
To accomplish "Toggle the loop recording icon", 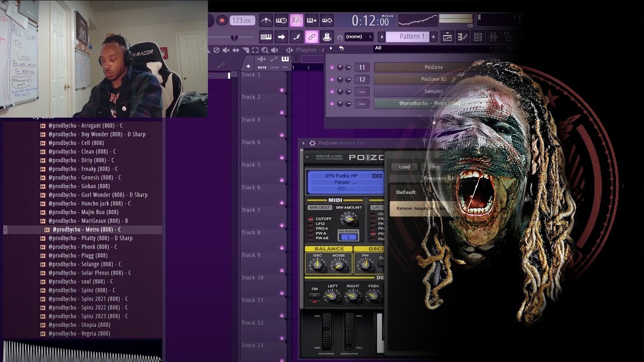I will (327, 21).
